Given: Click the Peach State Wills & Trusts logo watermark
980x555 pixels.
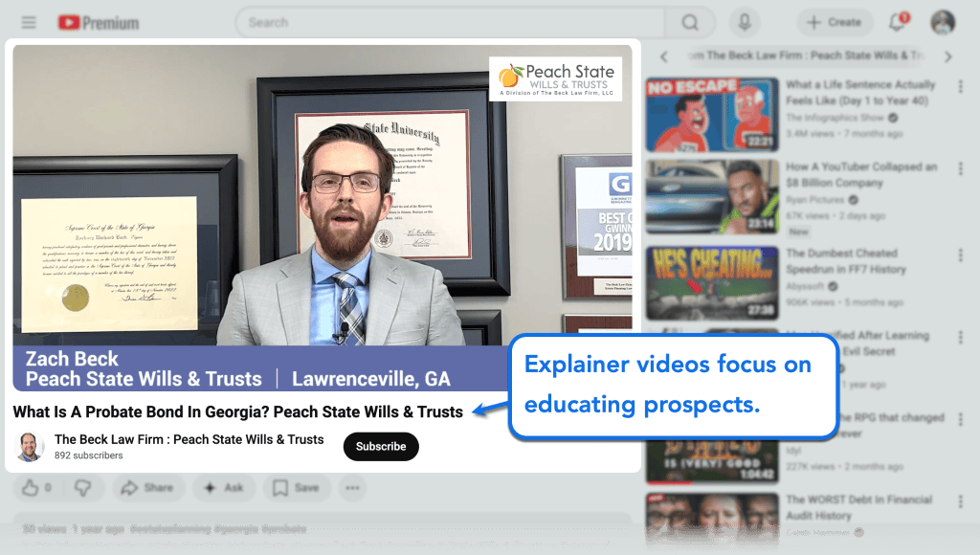Looking at the screenshot, I should point(556,79).
